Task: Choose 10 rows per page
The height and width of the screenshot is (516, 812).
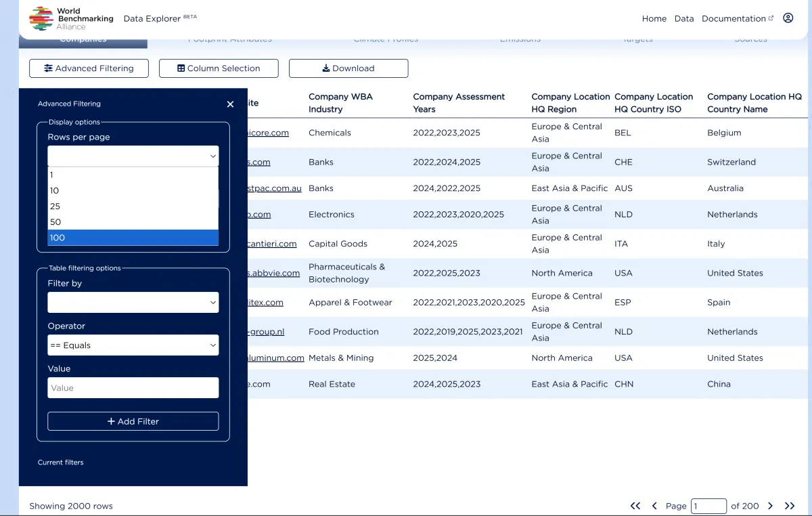Action: (x=133, y=190)
